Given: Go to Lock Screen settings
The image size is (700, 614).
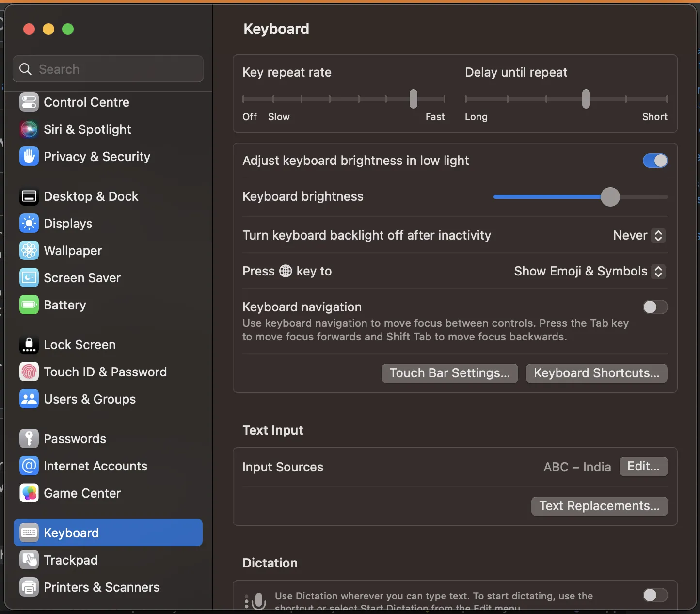Looking at the screenshot, I should point(80,345).
